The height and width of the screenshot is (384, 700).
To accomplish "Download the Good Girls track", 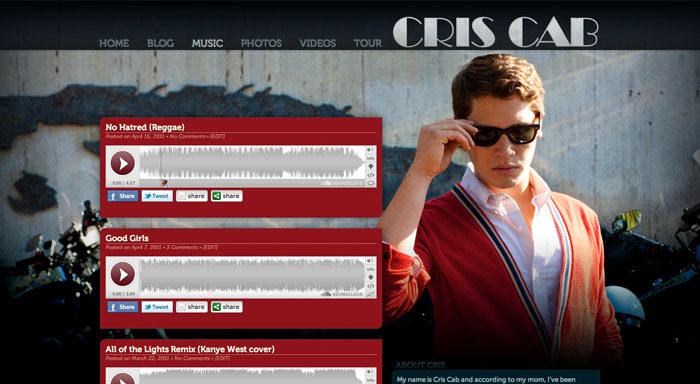I will (371, 277).
